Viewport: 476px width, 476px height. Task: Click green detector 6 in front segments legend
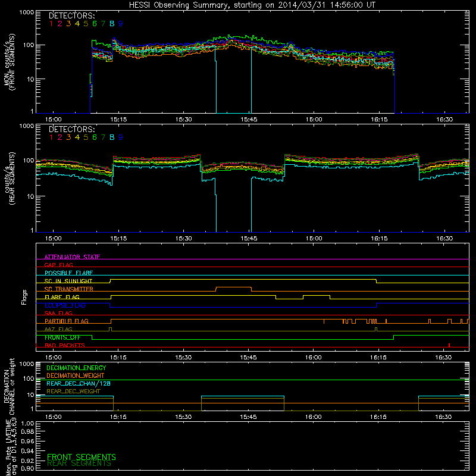click(95, 24)
